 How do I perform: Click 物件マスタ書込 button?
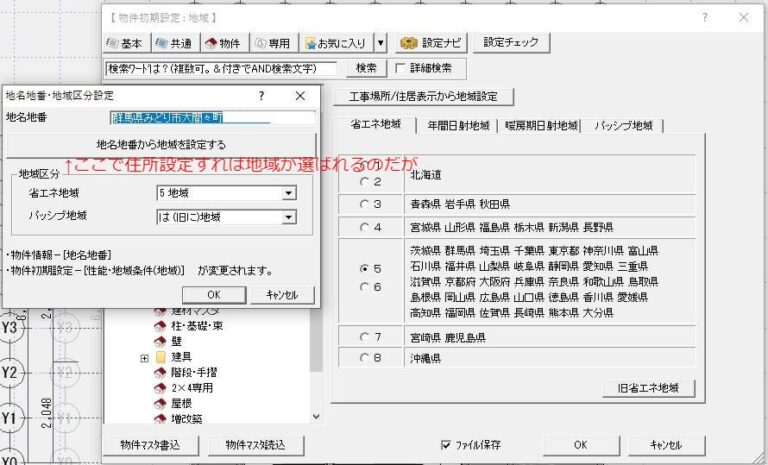coord(150,445)
